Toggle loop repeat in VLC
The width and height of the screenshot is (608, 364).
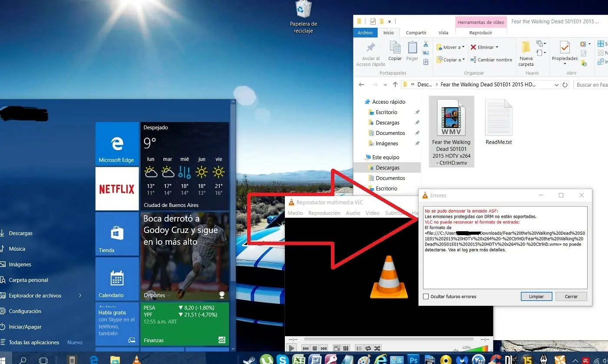click(x=368, y=348)
